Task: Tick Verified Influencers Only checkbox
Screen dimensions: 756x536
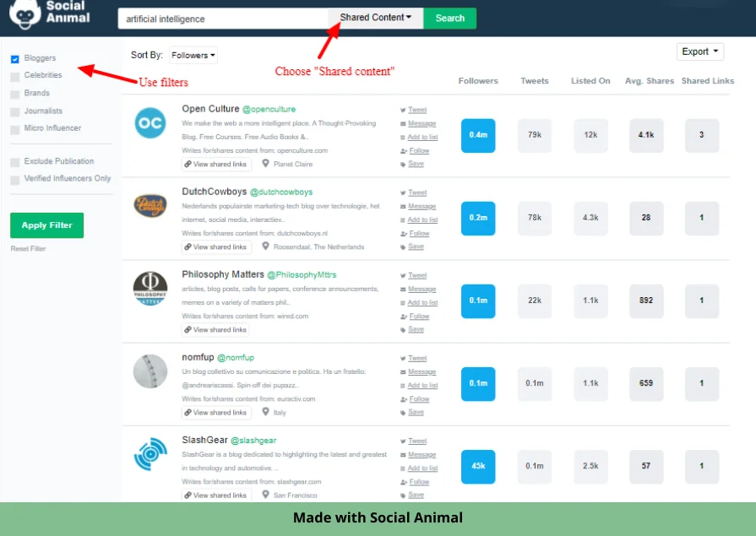Action: pos(15,180)
